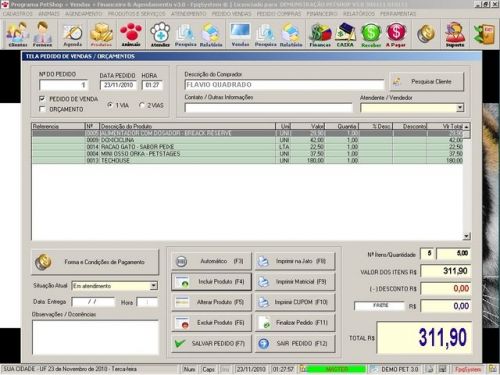Click the Automático (F3) button

click(211, 261)
